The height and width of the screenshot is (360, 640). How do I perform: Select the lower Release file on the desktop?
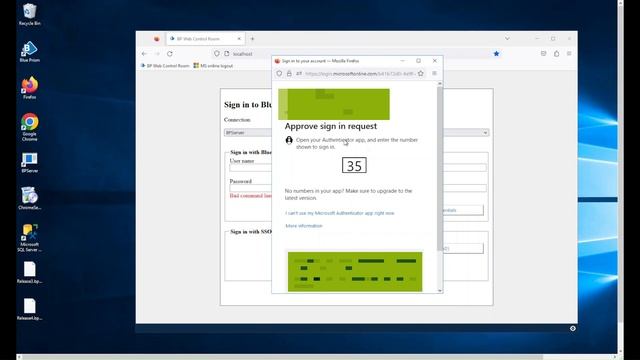pyautogui.click(x=29, y=309)
